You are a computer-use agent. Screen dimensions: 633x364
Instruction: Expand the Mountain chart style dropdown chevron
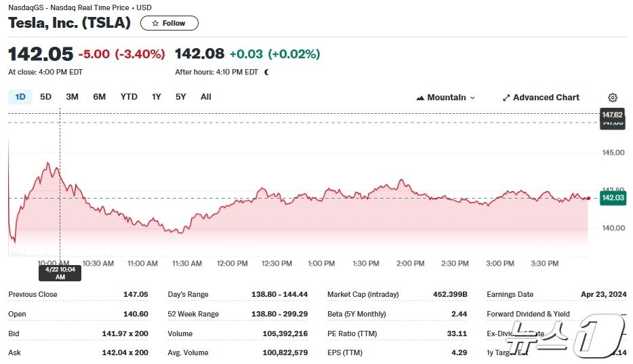[x=472, y=98]
